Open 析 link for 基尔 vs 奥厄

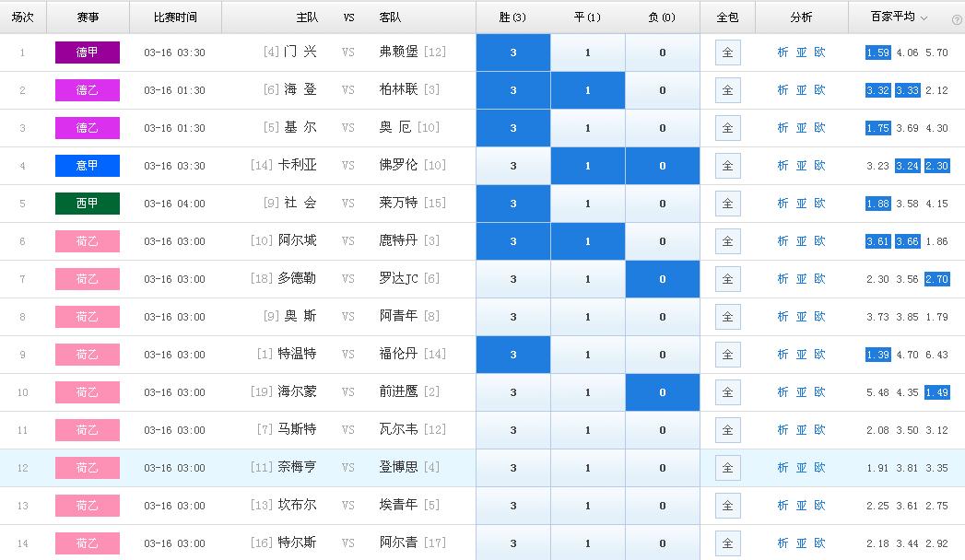(783, 128)
